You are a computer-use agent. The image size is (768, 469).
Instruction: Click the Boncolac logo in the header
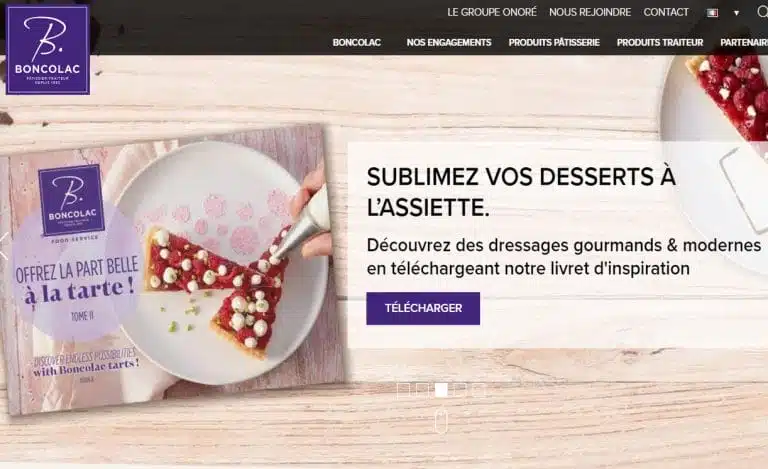pyautogui.click(x=48, y=49)
